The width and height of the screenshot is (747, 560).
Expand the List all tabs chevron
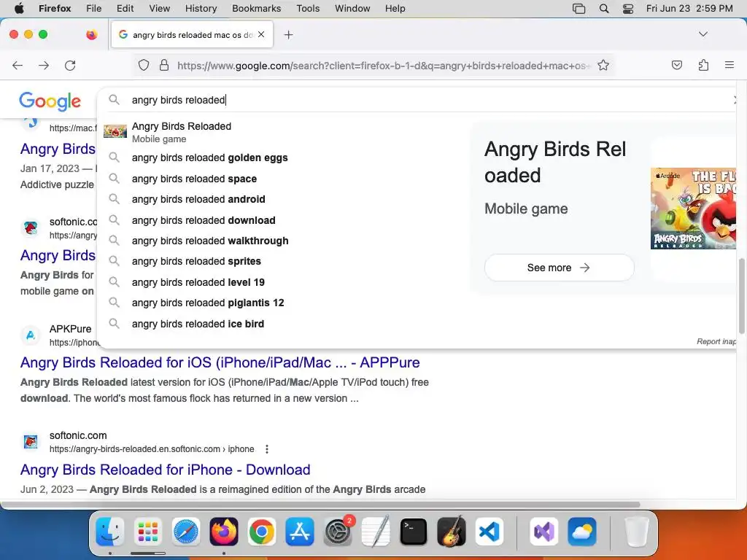coord(703,34)
